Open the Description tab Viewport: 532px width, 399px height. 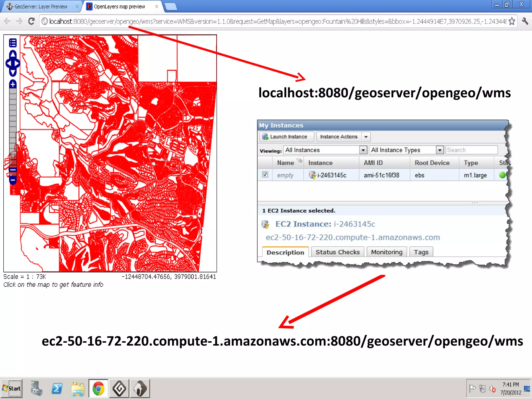click(285, 252)
